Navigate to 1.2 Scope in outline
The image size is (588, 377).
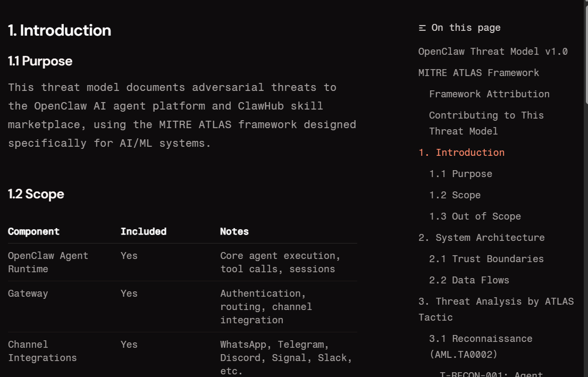click(455, 196)
